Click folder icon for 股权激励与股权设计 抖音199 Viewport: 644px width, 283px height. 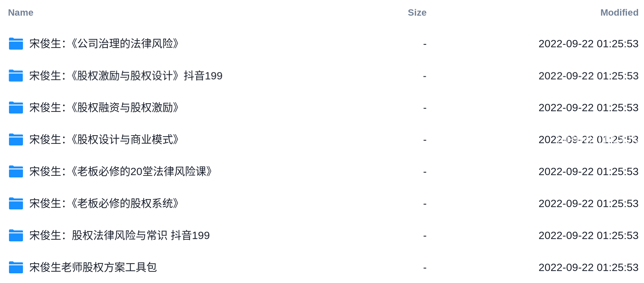point(16,76)
